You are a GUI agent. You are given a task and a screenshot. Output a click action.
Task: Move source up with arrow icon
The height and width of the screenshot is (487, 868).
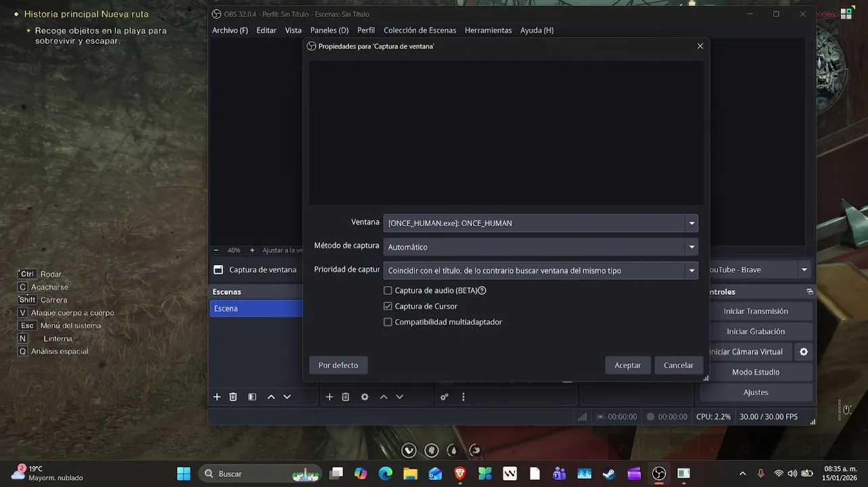(384, 397)
